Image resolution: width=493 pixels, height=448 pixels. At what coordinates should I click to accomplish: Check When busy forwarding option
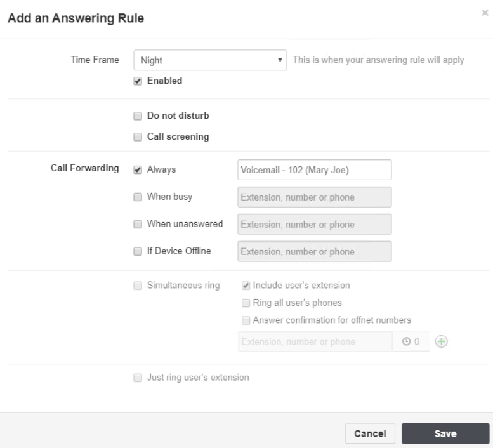138,197
